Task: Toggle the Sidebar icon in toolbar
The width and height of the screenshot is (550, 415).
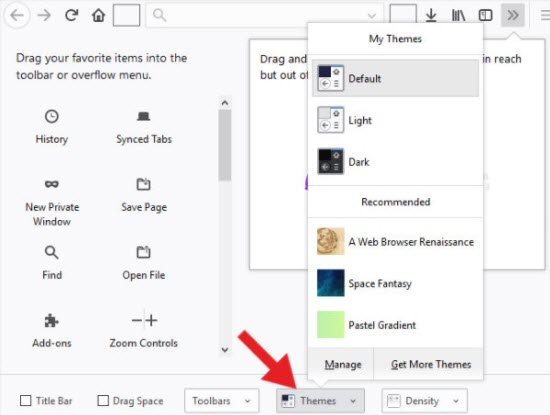Action: point(485,15)
